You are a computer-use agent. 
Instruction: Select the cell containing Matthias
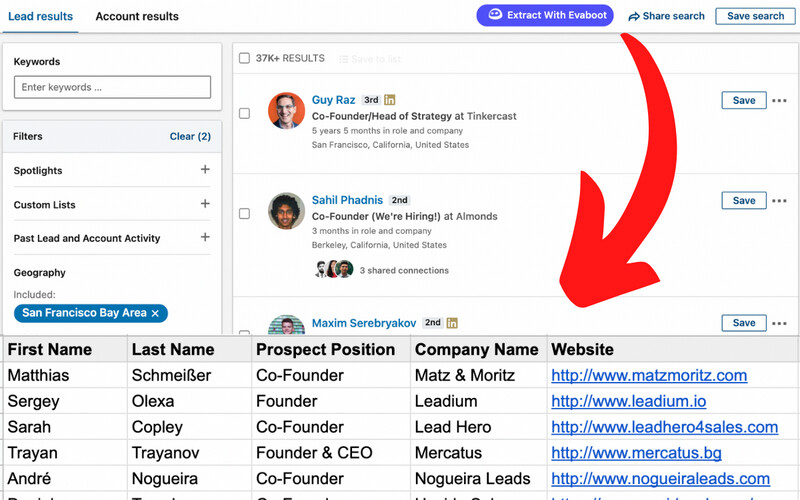[x=65, y=375]
